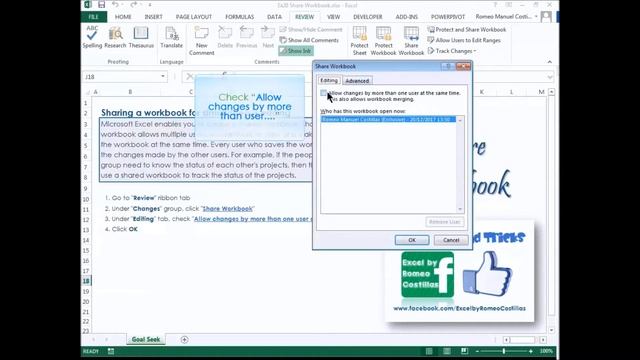Click Protect Workbook in the ribbon
This screenshot has height=360, width=640.
(x=383, y=40)
